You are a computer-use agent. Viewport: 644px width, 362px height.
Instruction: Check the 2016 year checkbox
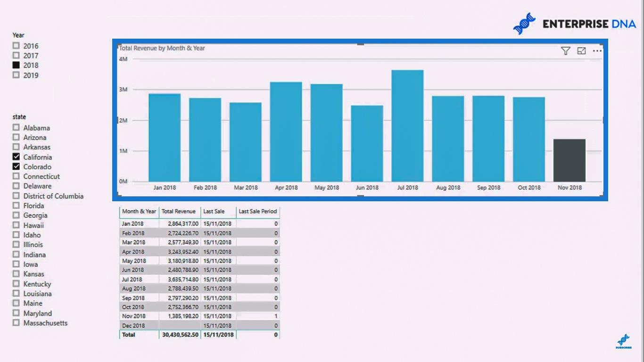[x=17, y=46]
